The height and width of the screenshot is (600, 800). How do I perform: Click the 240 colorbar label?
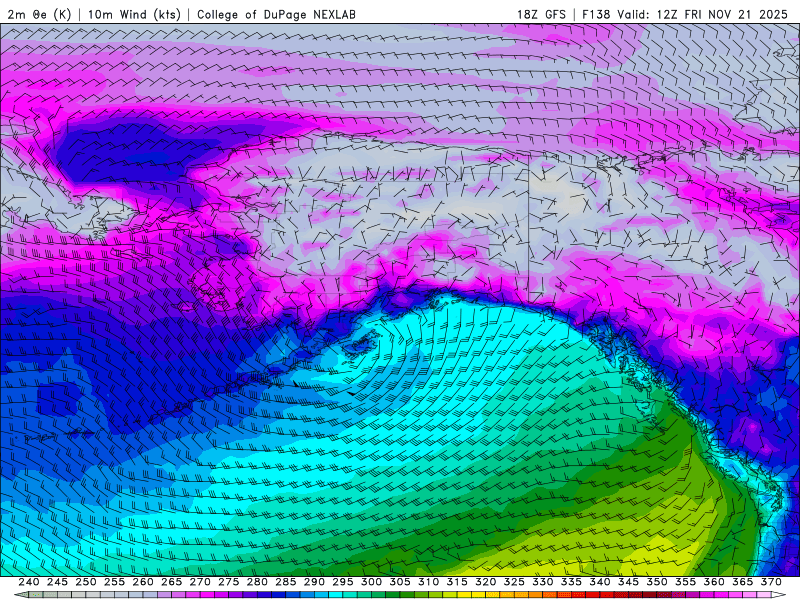pos(29,582)
